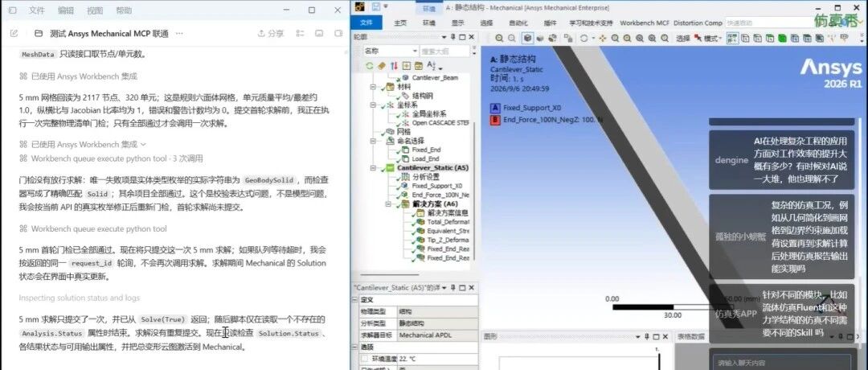Open Distortion Comp ribbon tab
This screenshot has width=868, height=370.
pos(698,23)
